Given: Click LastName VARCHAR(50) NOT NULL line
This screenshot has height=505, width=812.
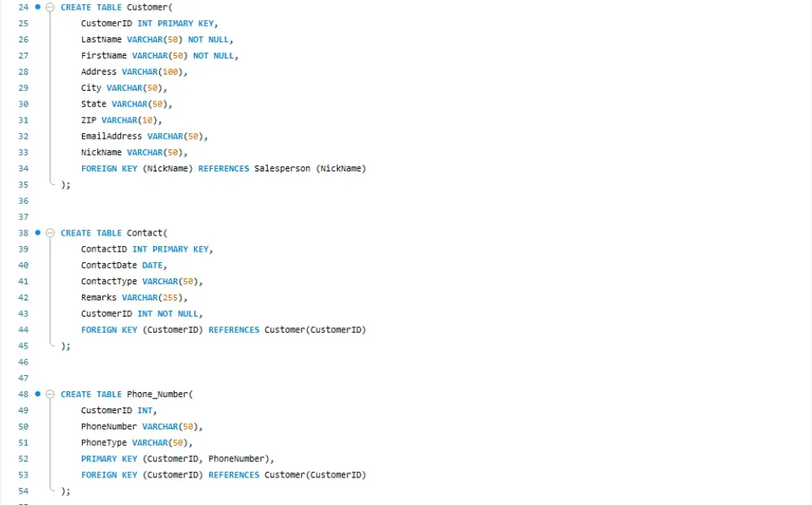Looking at the screenshot, I should [157, 39].
